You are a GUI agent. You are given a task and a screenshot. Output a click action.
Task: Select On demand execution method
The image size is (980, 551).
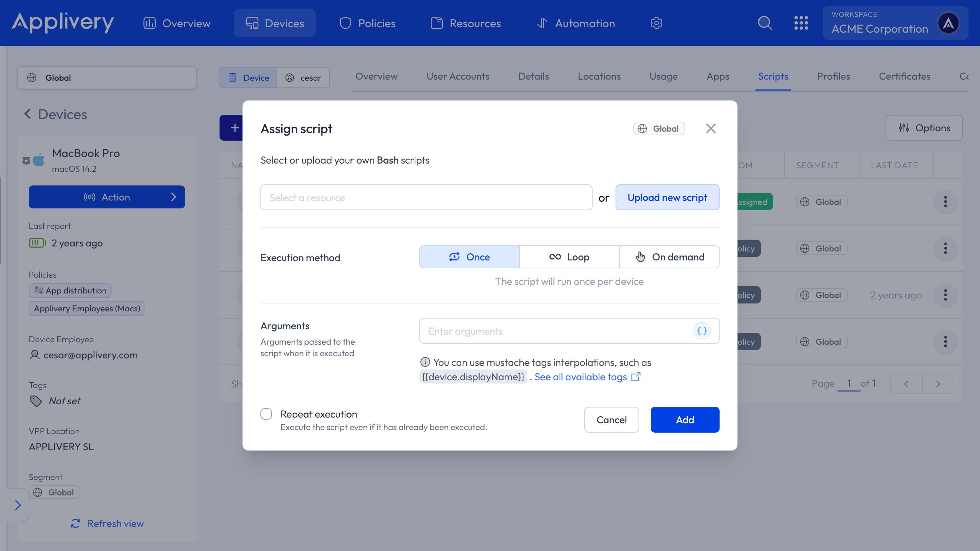pyautogui.click(x=670, y=257)
